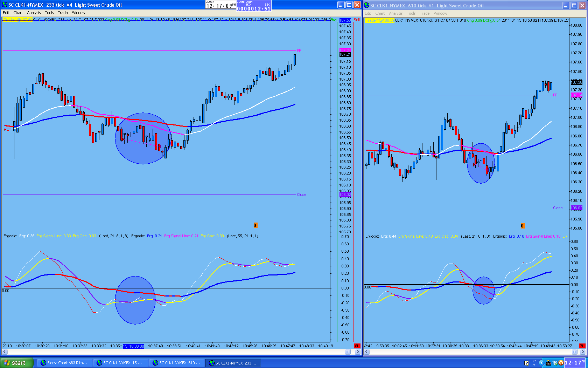The width and height of the screenshot is (588, 368).
Task: Click the magenta 107.24 price tag, 610 tick scale
Action: point(576,95)
